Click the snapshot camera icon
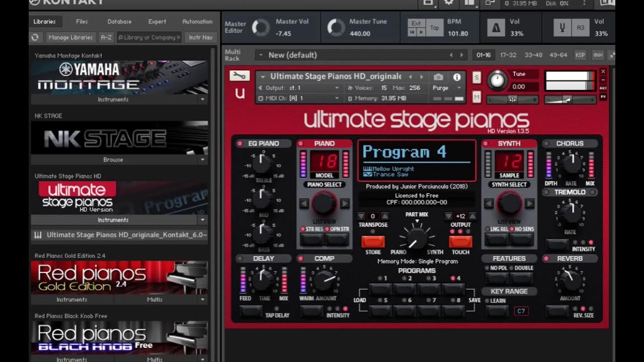Screen dimensions: 644x362 439,77
